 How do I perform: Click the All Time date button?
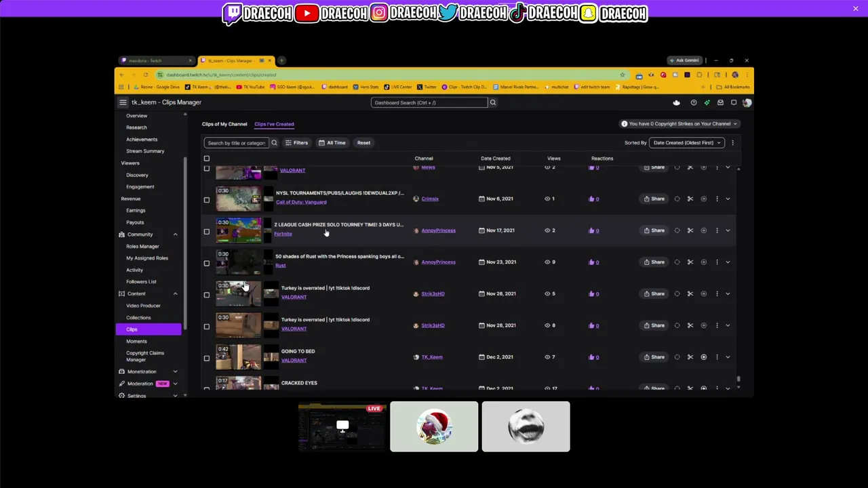(332, 142)
